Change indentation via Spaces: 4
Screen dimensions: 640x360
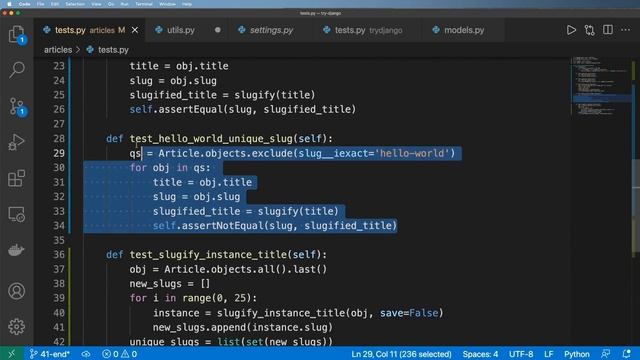480,354
